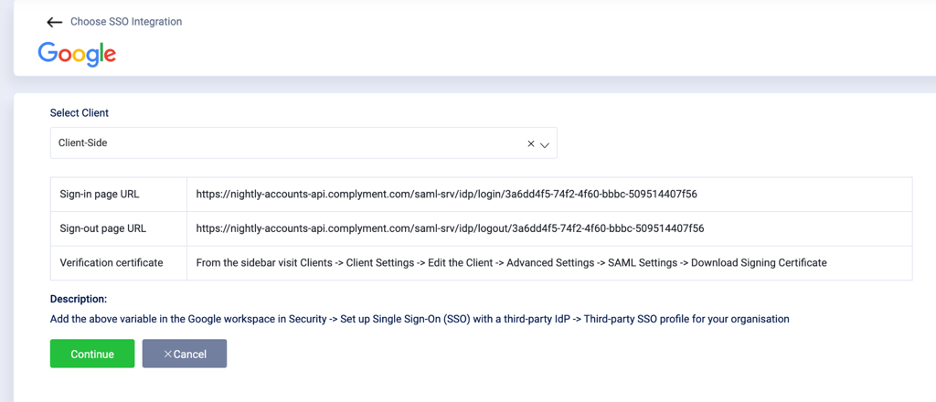Select the sign-in login URL value
The image size is (936, 402).
tap(446, 194)
